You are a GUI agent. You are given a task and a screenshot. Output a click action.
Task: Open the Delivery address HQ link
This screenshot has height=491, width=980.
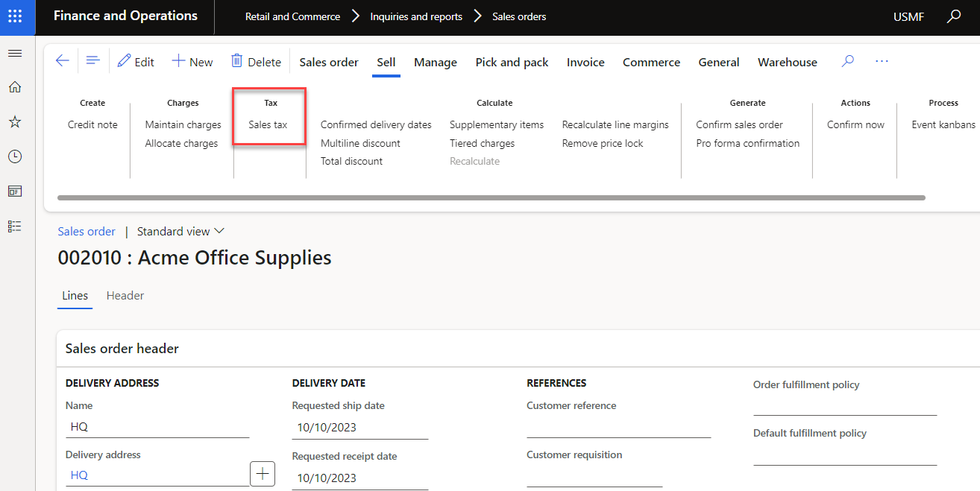coord(79,475)
